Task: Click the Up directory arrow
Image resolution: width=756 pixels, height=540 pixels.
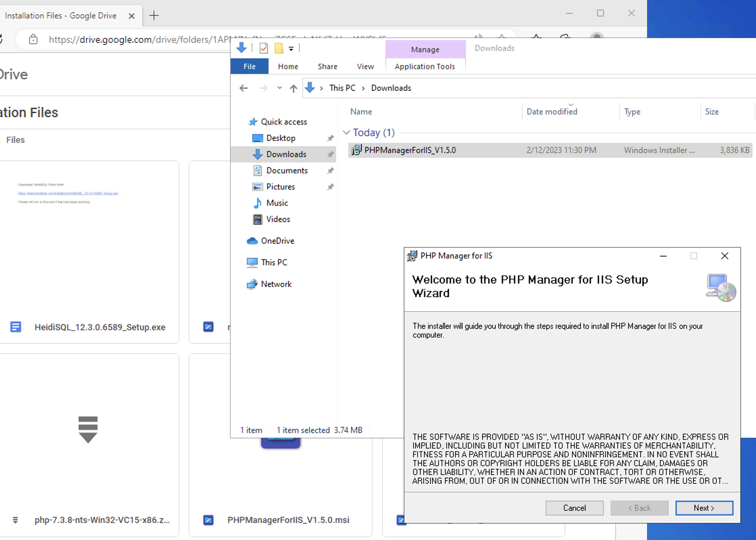Action: 293,88
